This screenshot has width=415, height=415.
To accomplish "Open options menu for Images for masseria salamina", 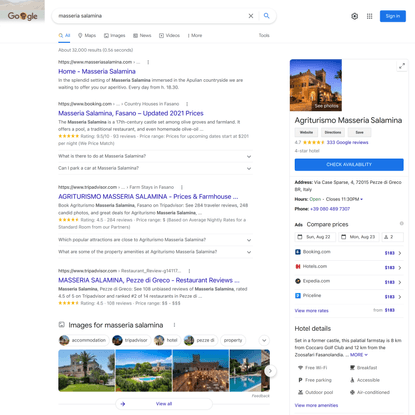I will coord(174,325).
